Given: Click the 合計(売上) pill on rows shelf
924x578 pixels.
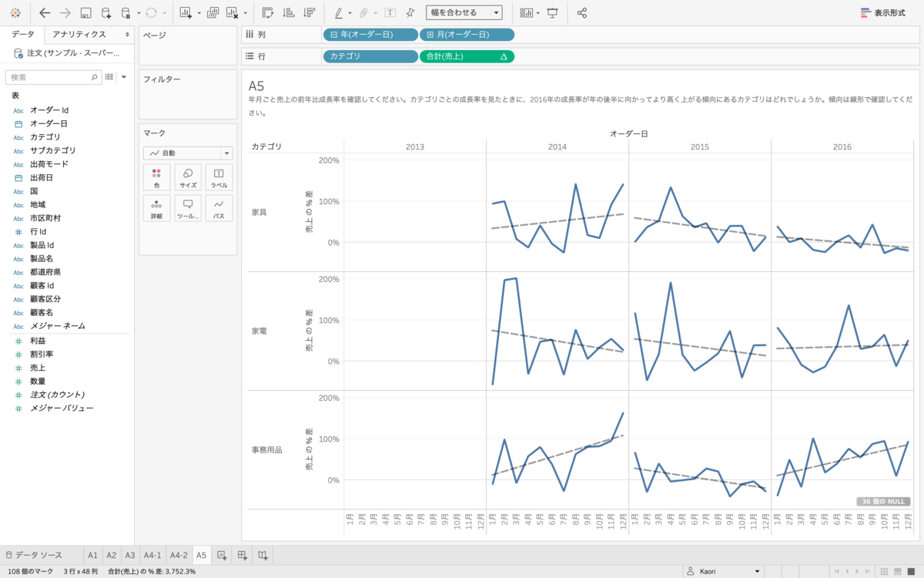Looking at the screenshot, I should [467, 56].
